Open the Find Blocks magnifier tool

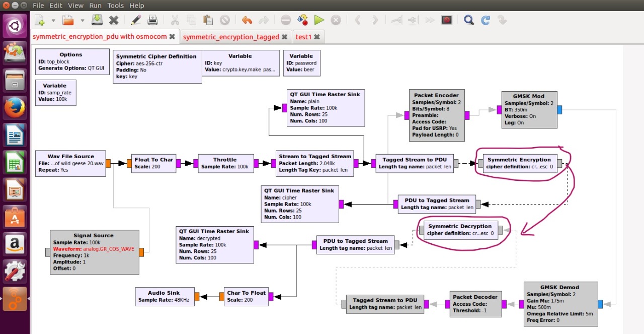point(468,20)
